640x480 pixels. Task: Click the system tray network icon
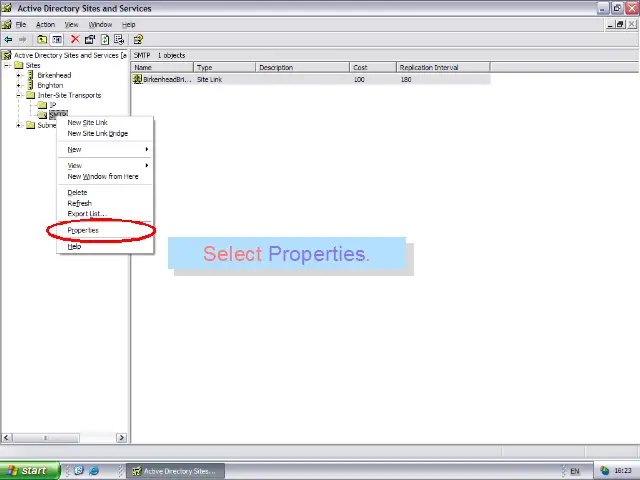point(604,471)
